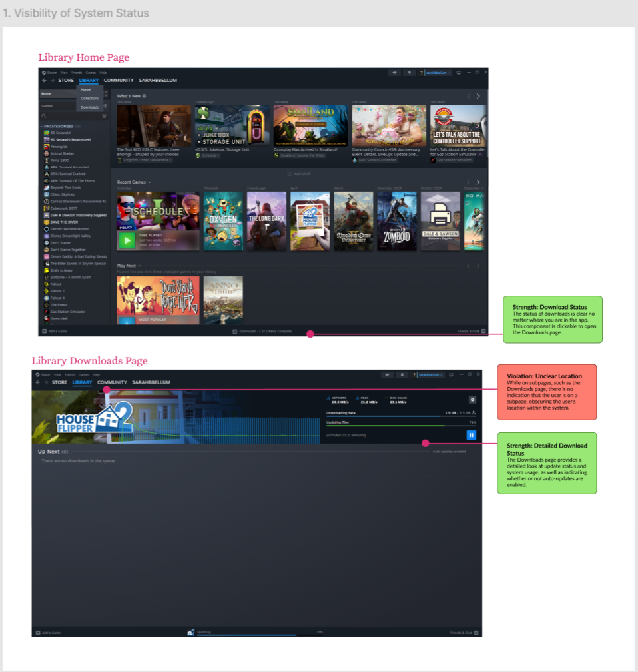Viewport: 638px width, 672px height.
Task: Expand Recent Games shelf dropdown chevron
Action: [x=149, y=182]
